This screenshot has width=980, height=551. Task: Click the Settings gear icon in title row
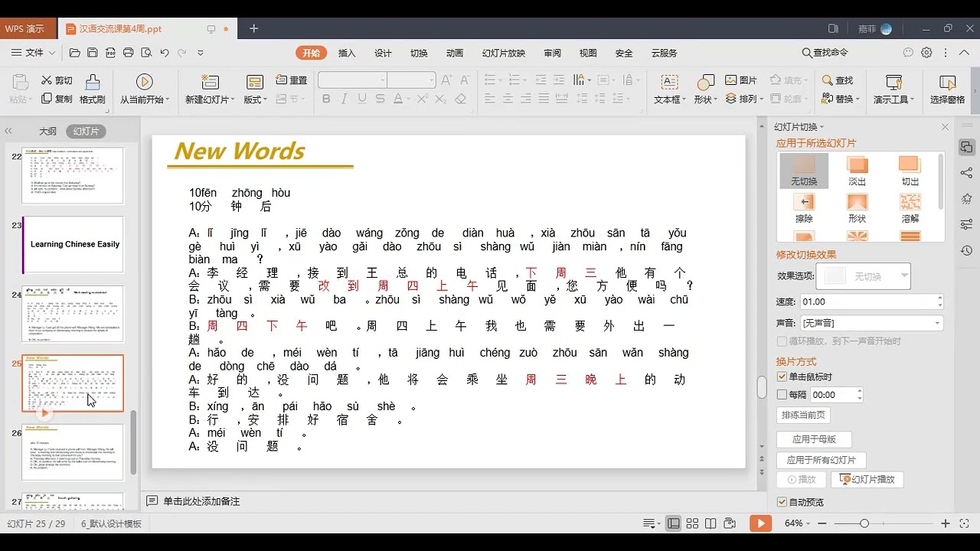click(x=926, y=53)
